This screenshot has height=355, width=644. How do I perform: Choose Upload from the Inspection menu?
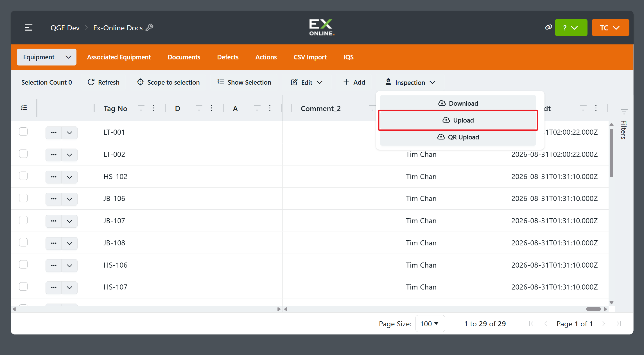(x=458, y=120)
